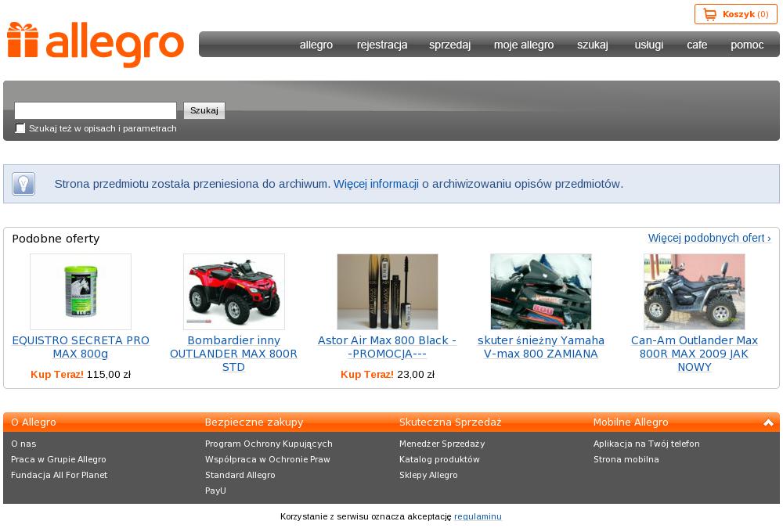
Task: Go to rejestracja in the navigation bar
Action: click(x=382, y=45)
